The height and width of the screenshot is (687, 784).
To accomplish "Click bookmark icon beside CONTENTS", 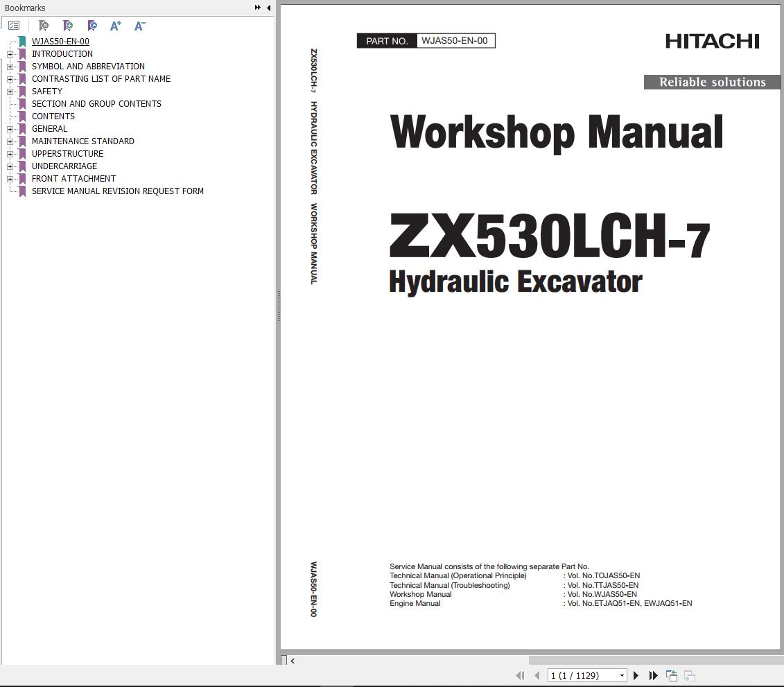I will coord(22,116).
